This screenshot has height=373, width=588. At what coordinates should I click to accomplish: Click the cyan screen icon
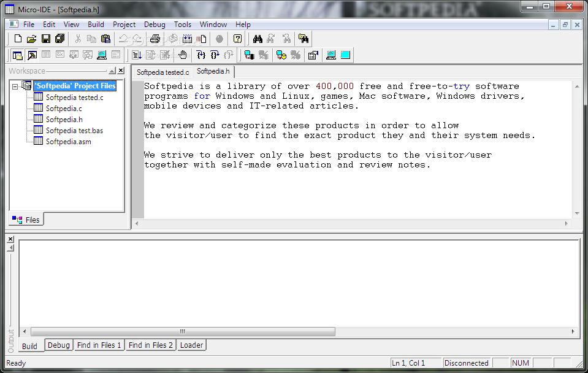click(345, 55)
